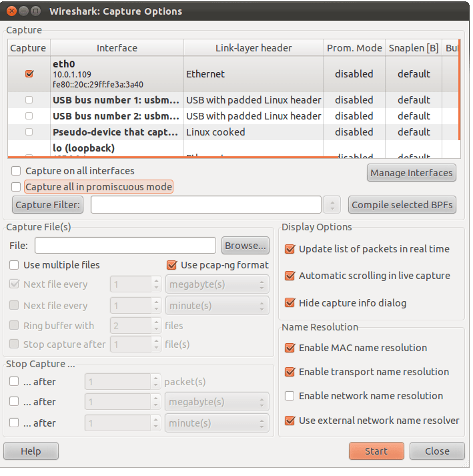Open Next file every minute(s) dropdown
Screen dimensions: 473x476
pos(217,306)
